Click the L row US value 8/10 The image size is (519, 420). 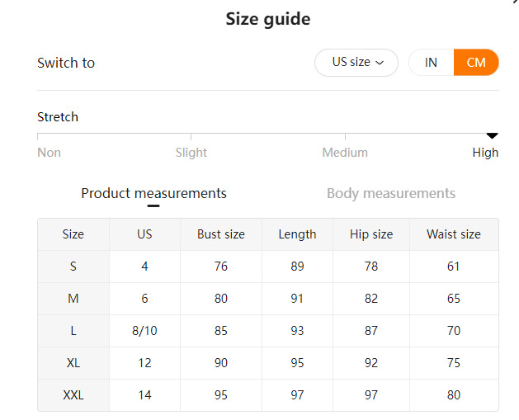pos(144,331)
